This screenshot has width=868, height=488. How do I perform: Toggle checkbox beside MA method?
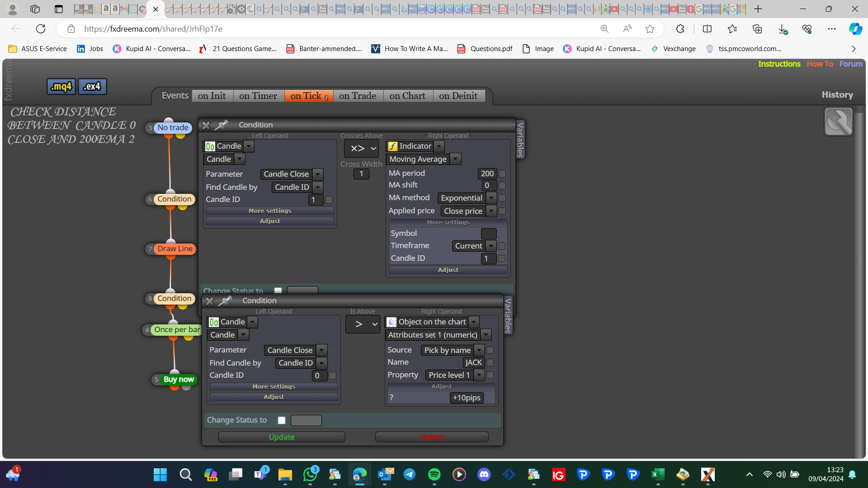502,198
